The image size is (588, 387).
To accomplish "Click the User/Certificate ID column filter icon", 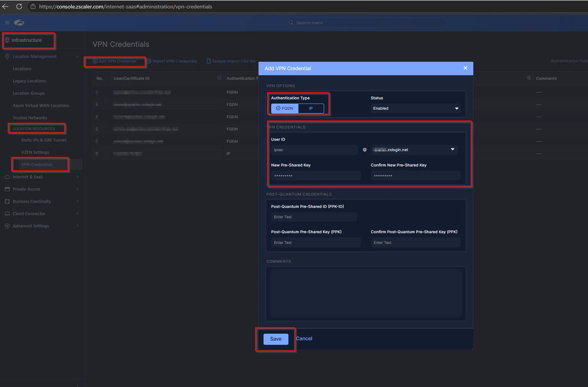I will 219,78.
